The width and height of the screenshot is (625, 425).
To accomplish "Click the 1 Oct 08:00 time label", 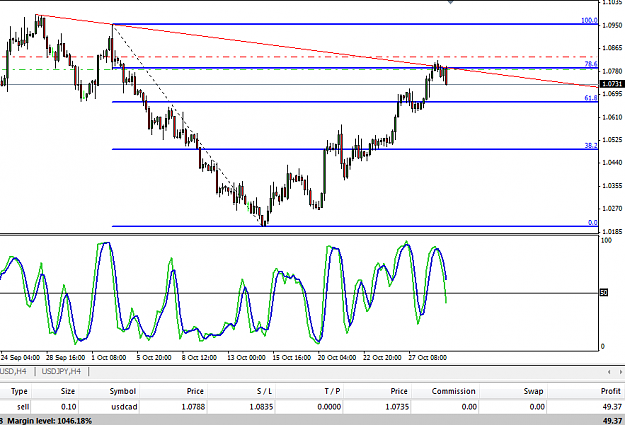I will 109,358.
